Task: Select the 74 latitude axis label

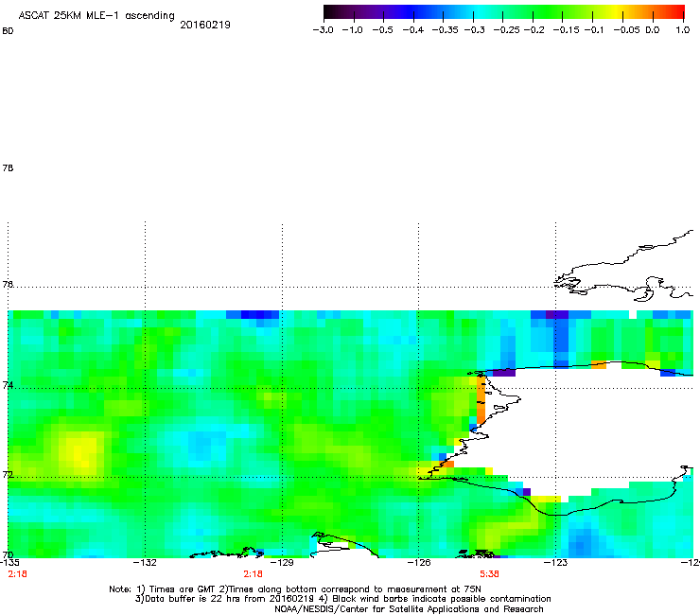Action: (8, 385)
